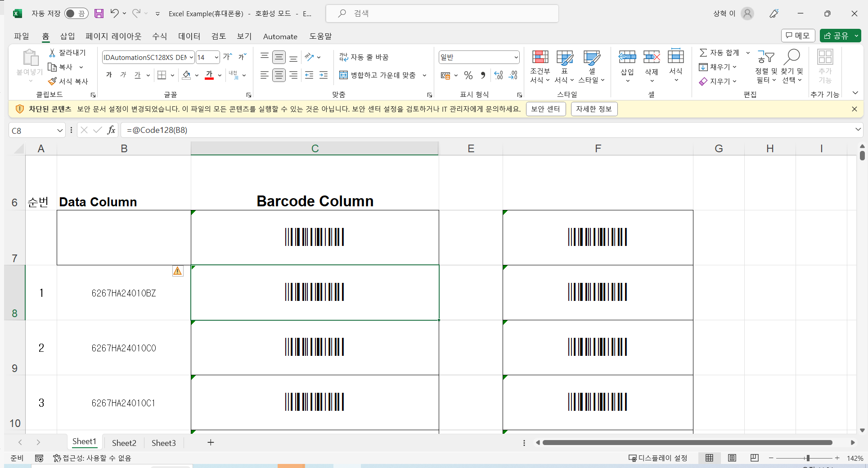Open the 데이터 (Data) tab
Screen dimensions: 868x468
tap(189, 36)
